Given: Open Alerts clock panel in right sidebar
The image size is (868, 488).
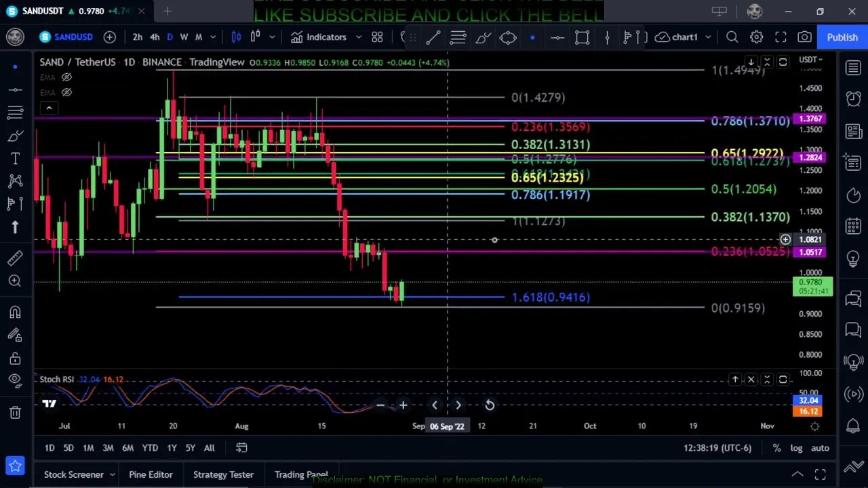Looking at the screenshot, I should coord(853,99).
